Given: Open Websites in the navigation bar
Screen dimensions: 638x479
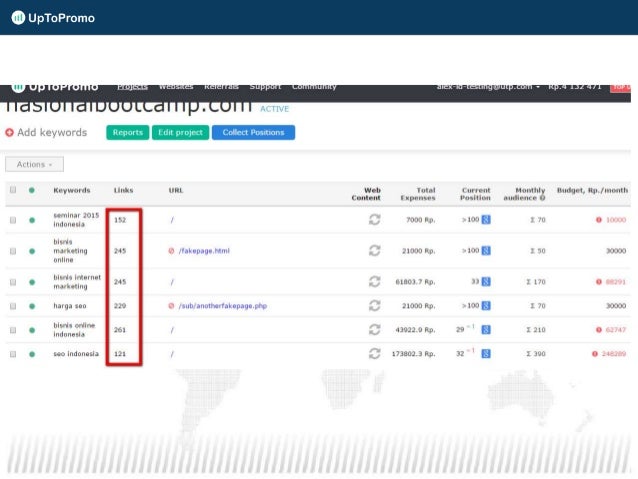Looking at the screenshot, I should pos(176,87).
